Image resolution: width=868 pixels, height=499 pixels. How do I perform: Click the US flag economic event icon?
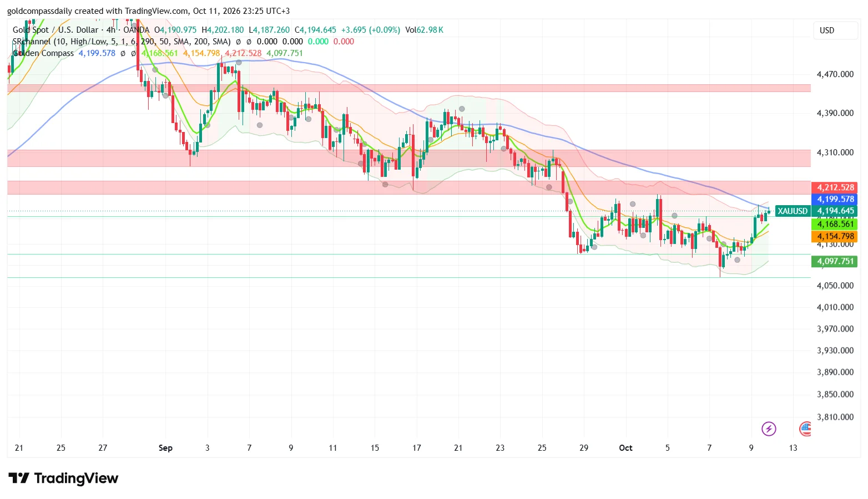[x=805, y=429]
